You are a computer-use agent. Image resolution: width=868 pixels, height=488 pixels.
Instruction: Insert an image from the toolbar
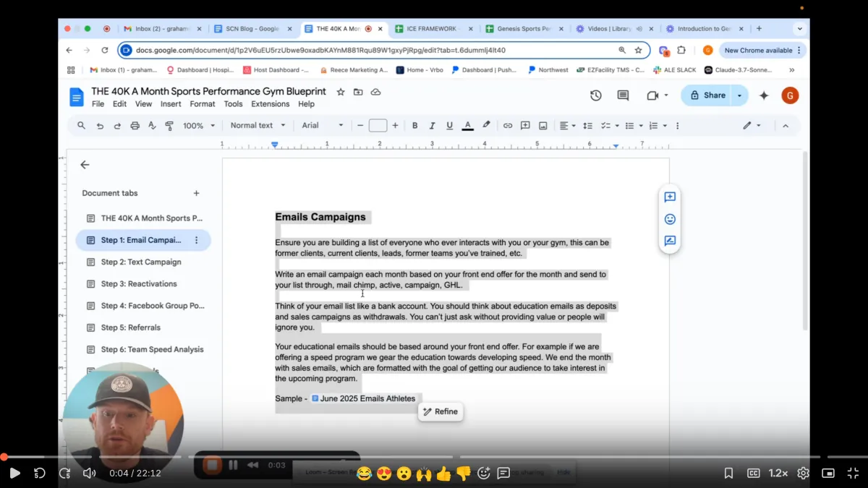click(x=543, y=126)
